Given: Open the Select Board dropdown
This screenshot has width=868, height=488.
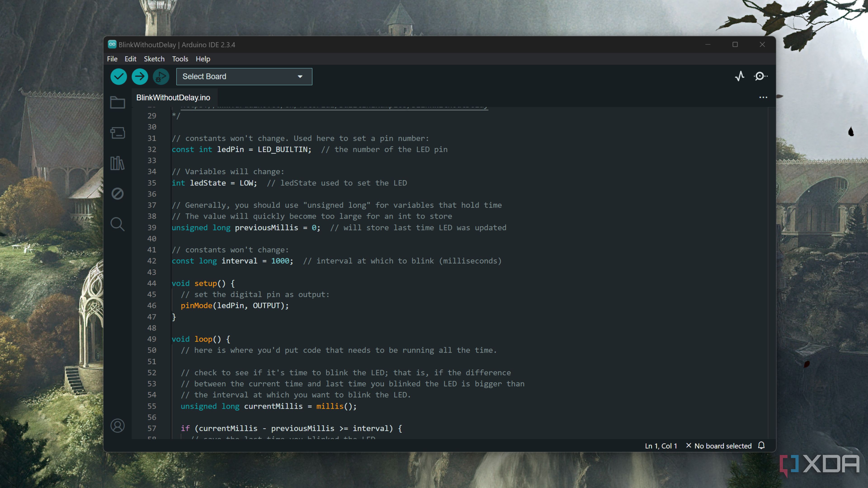Looking at the screenshot, I should pyautogui.click(x=244, y=76).
